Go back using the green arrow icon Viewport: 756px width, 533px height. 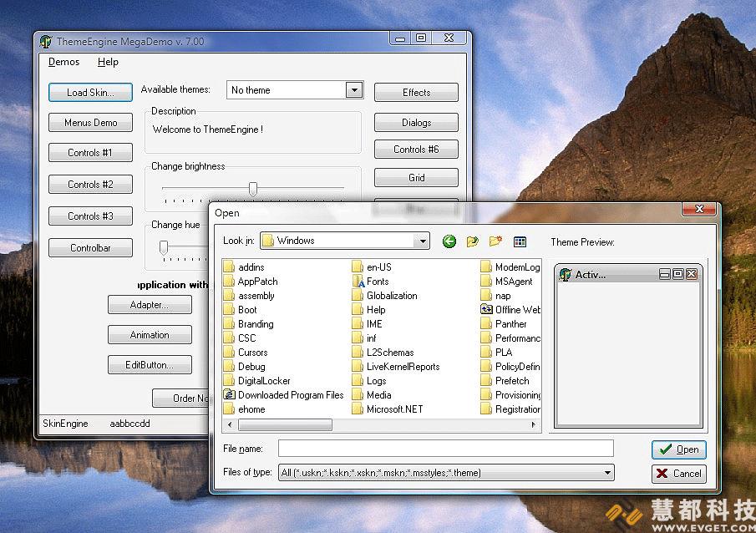pos(449,241)
